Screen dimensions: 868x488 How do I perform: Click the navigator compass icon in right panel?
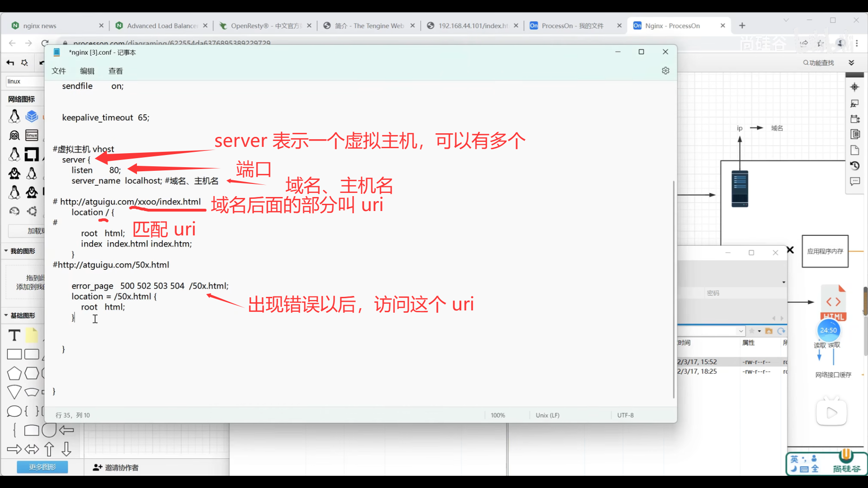coord(854,87)
